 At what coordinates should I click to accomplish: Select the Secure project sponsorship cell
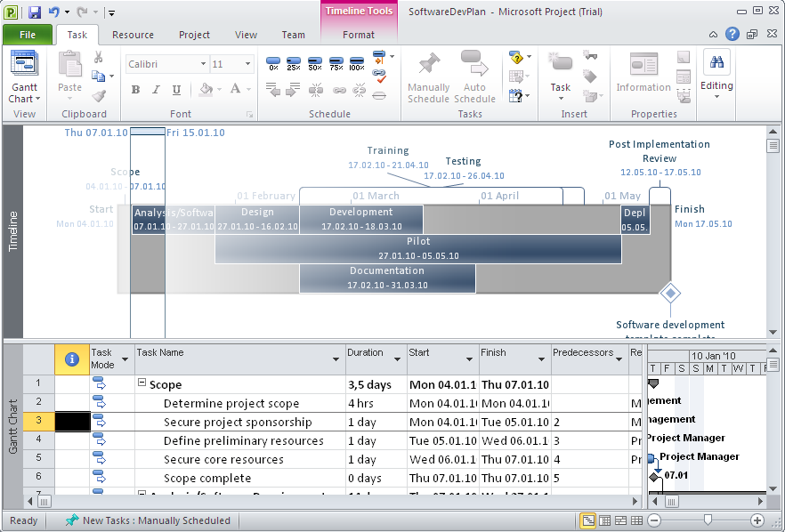coord(240,422)
